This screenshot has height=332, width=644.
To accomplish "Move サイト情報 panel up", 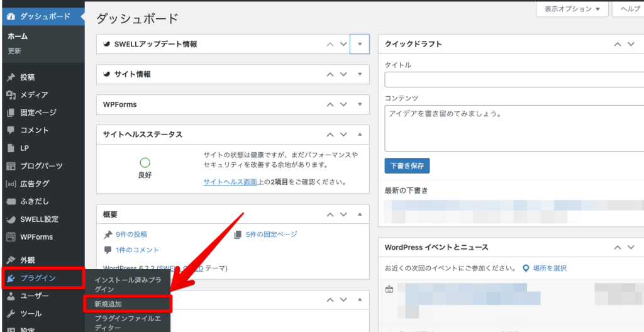I will pyautogui.click(x=330, y=74).
